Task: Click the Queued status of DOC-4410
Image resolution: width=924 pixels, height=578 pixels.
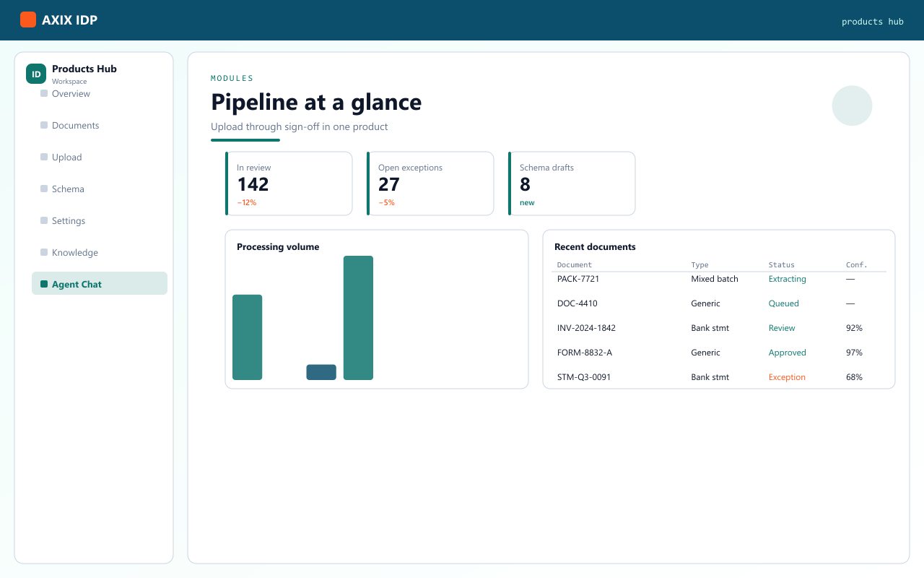Action: (784, 303)
